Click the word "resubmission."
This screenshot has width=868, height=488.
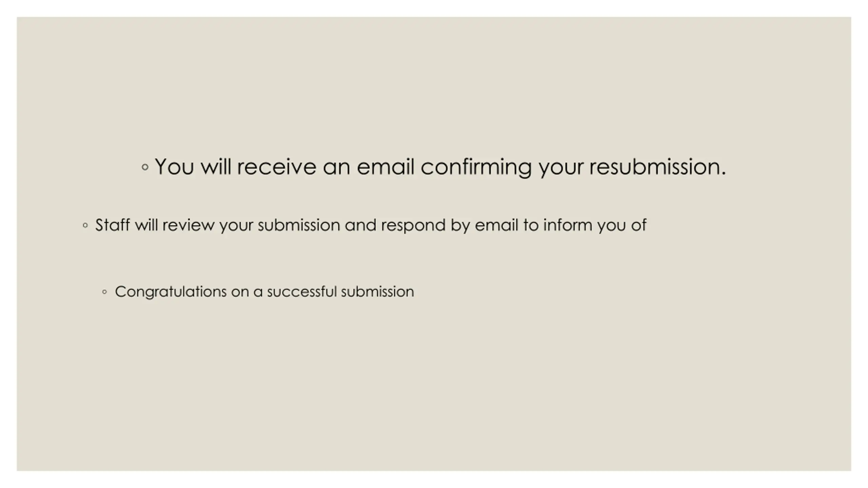pyautogui.click(x=657, y=167)
